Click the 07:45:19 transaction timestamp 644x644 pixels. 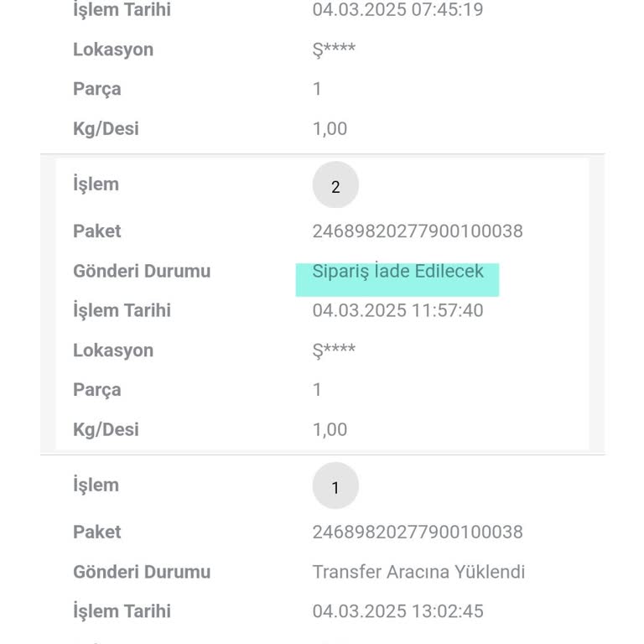tap(397, 10)
